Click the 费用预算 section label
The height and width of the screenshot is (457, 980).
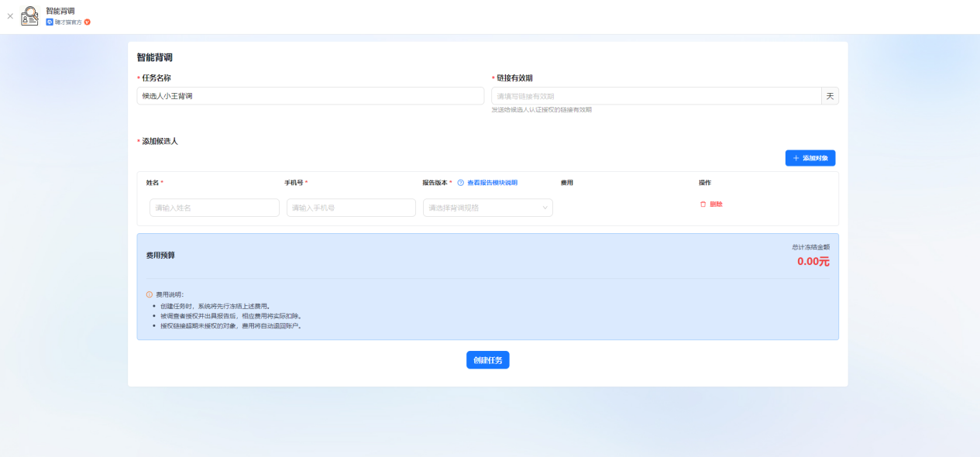[x=160, y=255]
